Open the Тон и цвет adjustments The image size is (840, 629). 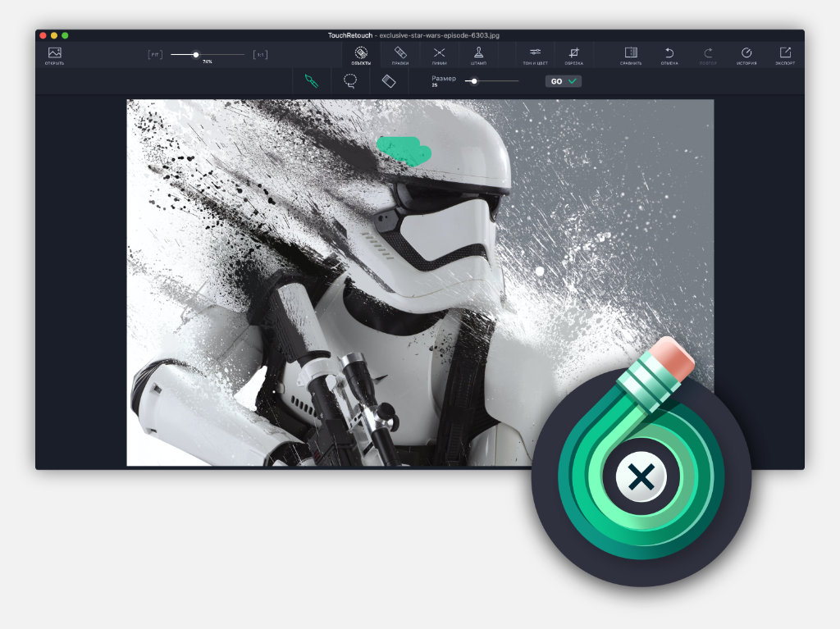tap(535, 56)
